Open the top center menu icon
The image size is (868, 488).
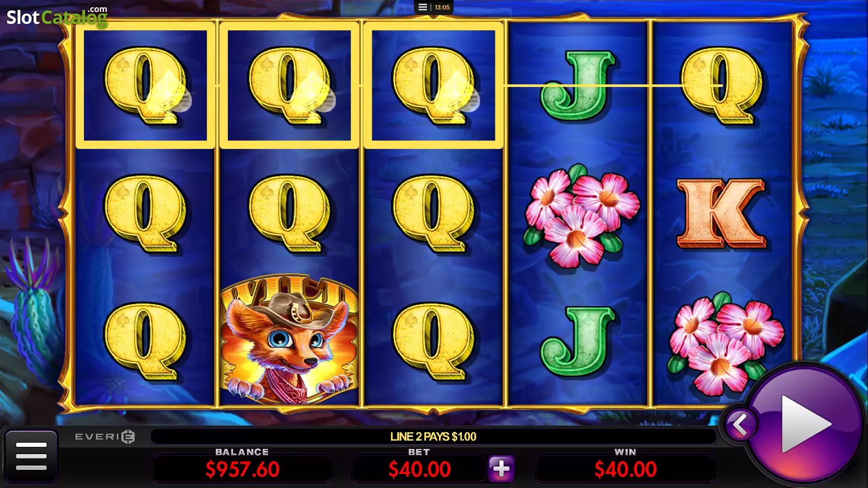coord(423,7)
